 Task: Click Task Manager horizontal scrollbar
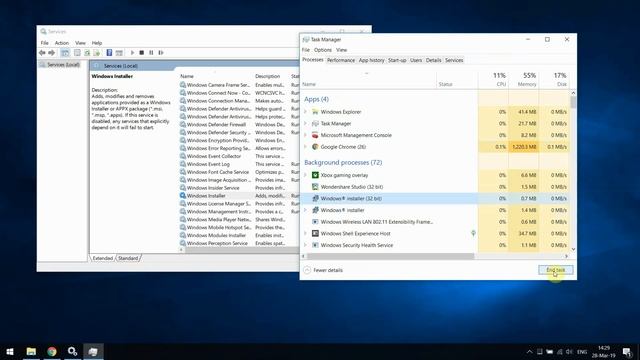[390, 256]
